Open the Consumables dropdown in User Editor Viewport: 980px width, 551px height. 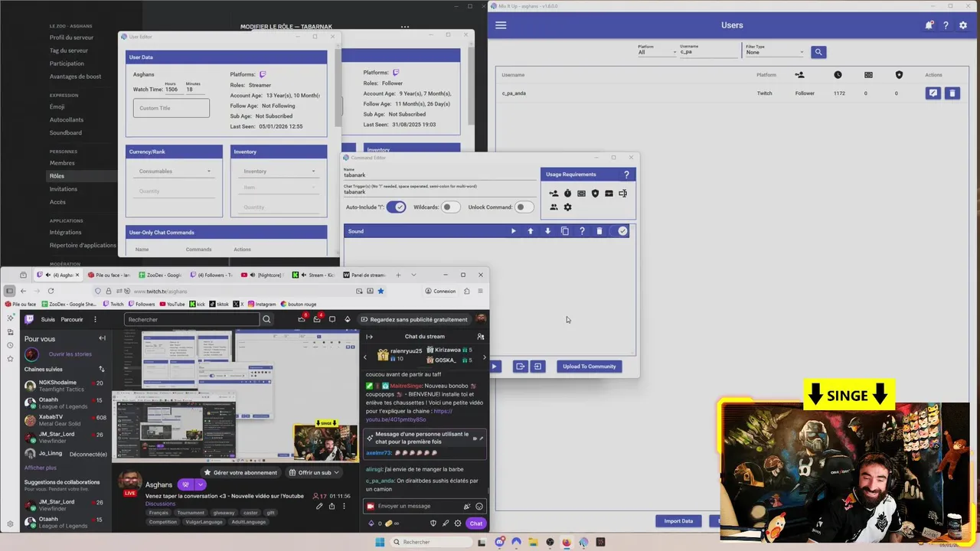pyautogui.click(x=174, y=171)
